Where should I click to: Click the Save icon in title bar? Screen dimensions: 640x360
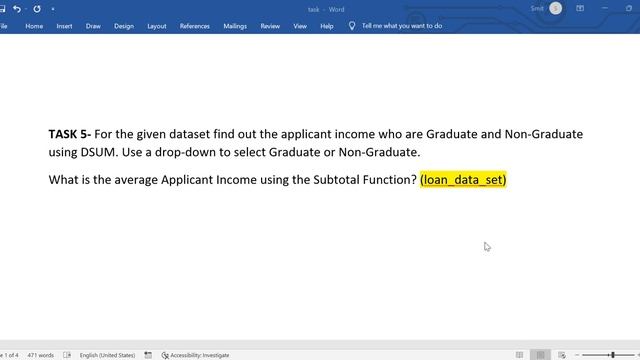[2, 9]
